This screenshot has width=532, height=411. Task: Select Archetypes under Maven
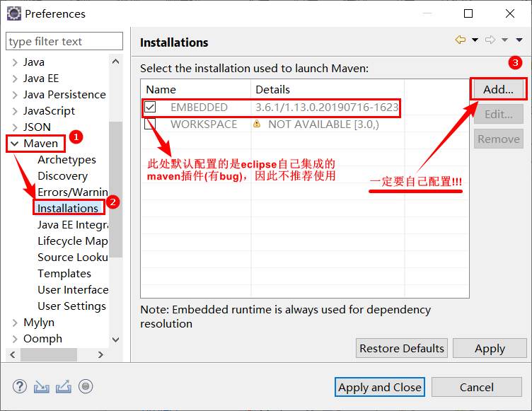tap(66, 159)
